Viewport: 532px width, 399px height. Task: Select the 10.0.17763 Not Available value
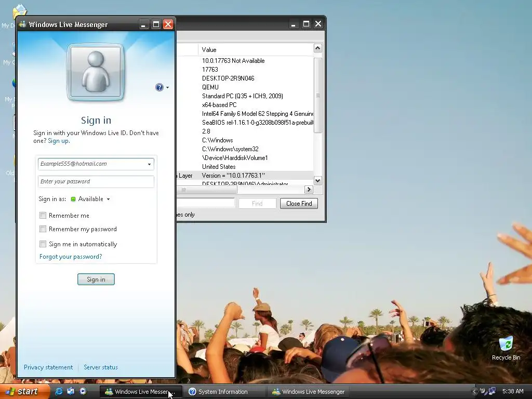tap(233, 61)
